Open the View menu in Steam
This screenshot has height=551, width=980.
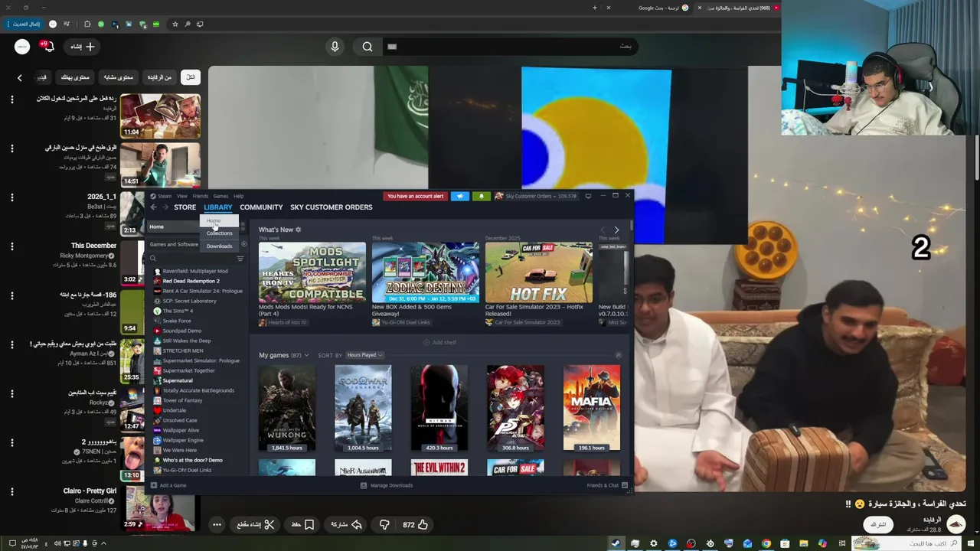pos(182,196)
